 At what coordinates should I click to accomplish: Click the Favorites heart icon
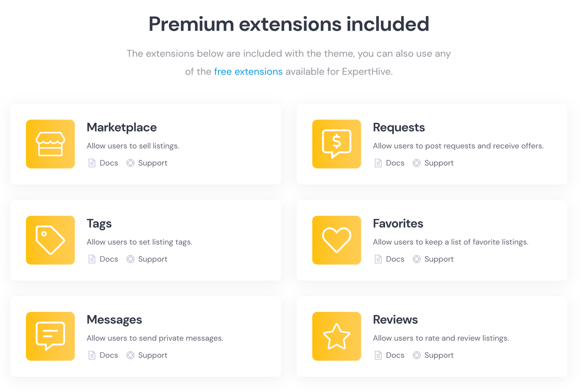[336, 240]
